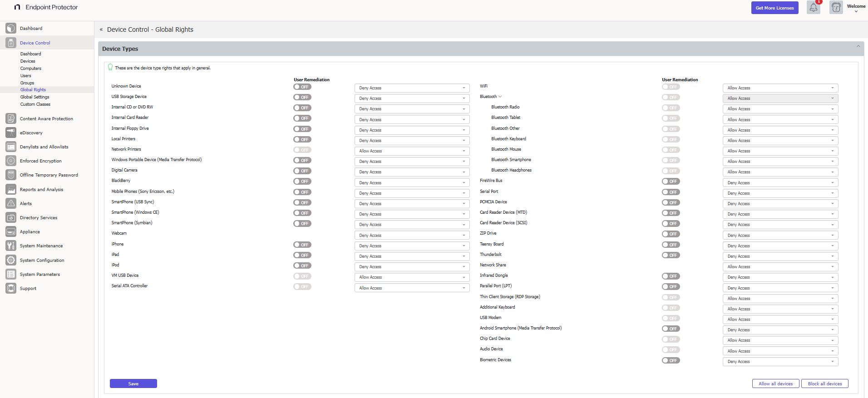The width and height of the screenshot is (868, 398).
Task: Open access dropdown for Serial ATA Controller
Action: coord(412,288)
